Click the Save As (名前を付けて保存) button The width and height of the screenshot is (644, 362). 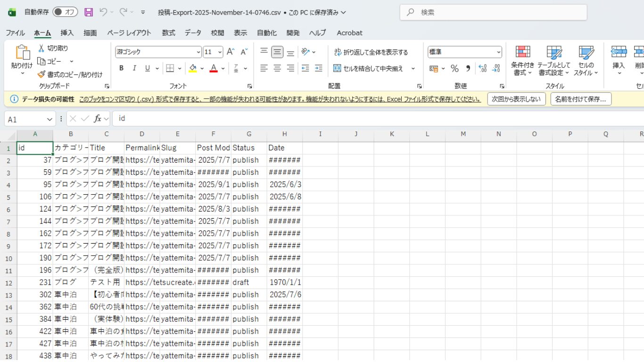click(580, 99)
